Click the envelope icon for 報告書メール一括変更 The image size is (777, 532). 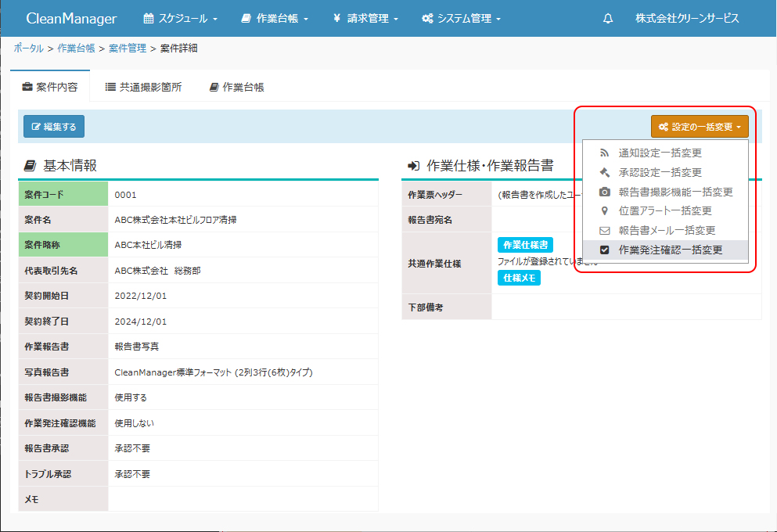pos(604,231)
